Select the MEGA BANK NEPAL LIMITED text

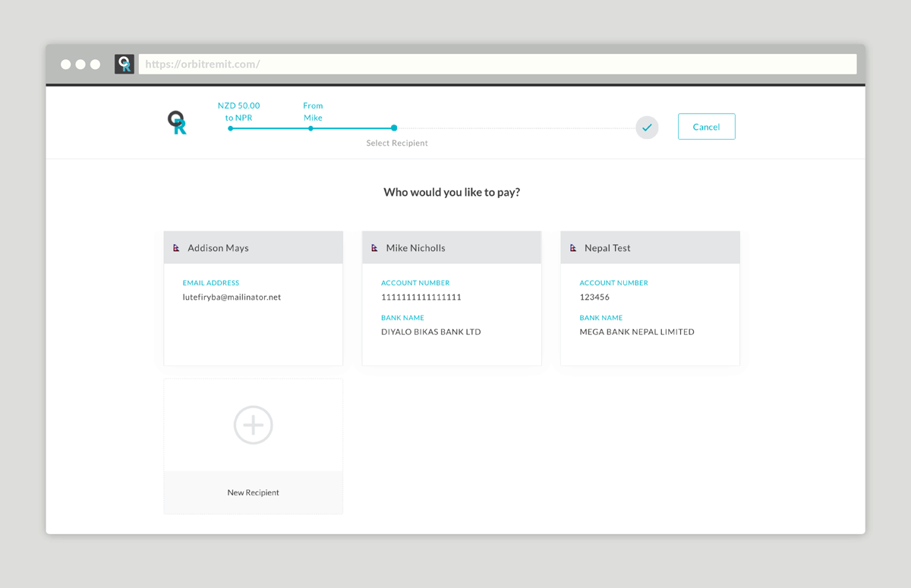[x=636, y=332]
